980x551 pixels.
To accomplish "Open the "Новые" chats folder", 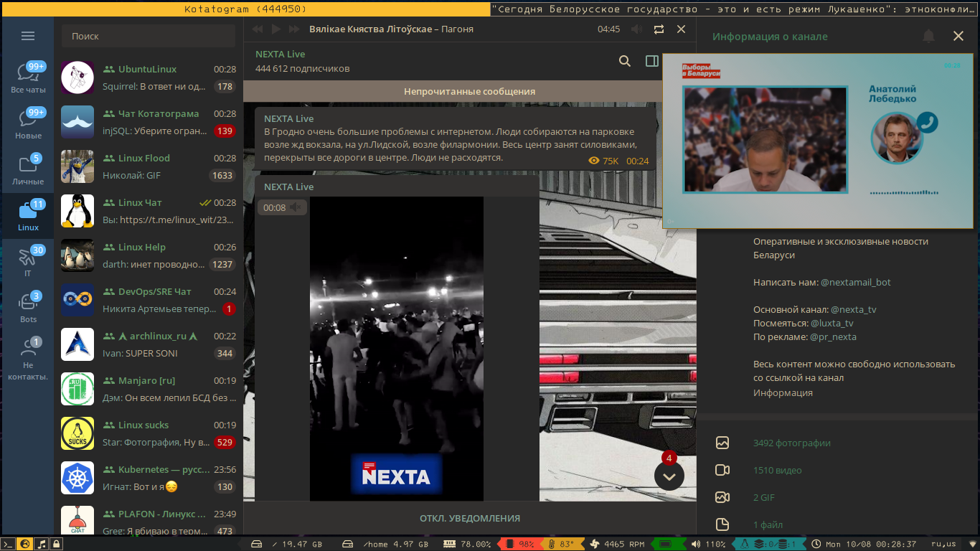I will pos(28,124).
